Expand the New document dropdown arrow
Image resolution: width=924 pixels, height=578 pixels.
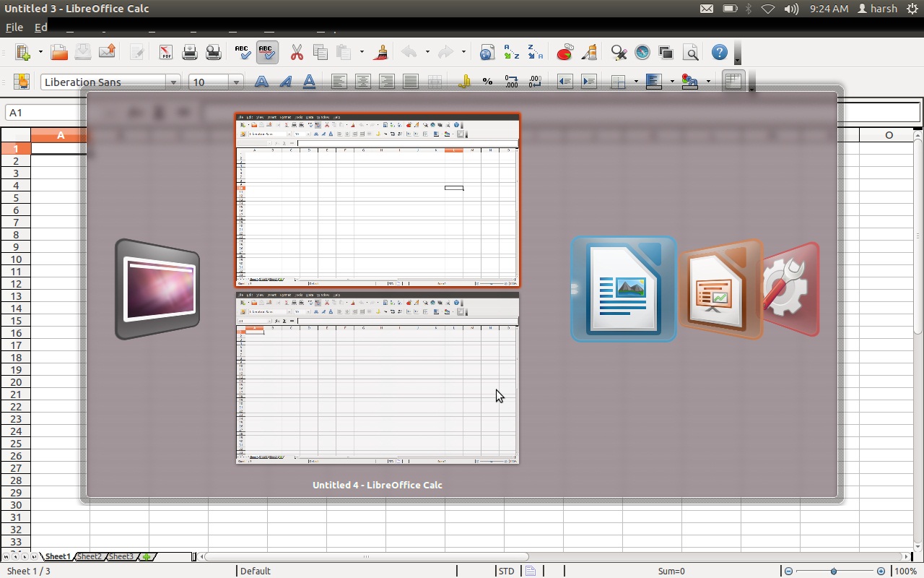(x=40, y=52)
